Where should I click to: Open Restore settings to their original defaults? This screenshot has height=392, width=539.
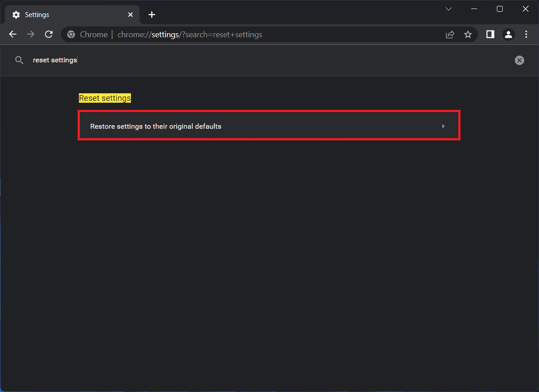pyautogui.click(x=269, y=126)
